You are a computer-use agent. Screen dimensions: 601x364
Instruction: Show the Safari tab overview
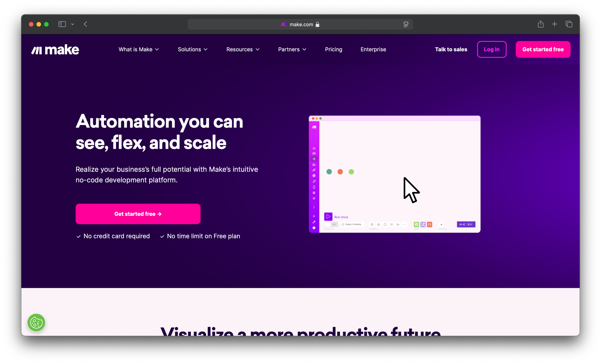click(569, 24)
